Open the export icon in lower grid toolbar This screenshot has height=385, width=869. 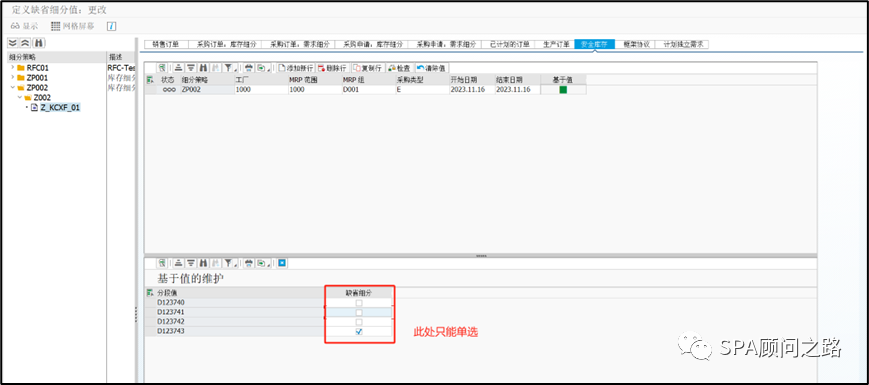click(x=263, y=263)
